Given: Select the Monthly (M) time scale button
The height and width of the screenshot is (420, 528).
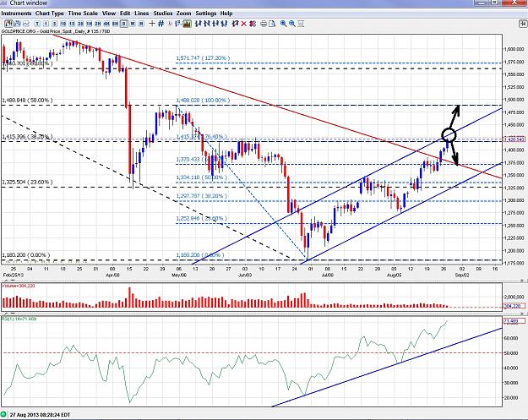Looking at the screenshot, I should [141, 24].
